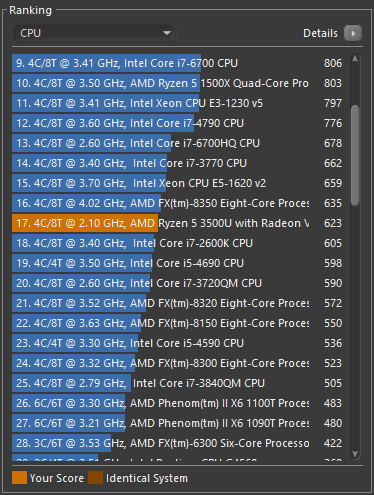This screenshot has height=495, width=374.
Task: Select the Core i7-6700HQ entry
Action: (x=178, y=143)
